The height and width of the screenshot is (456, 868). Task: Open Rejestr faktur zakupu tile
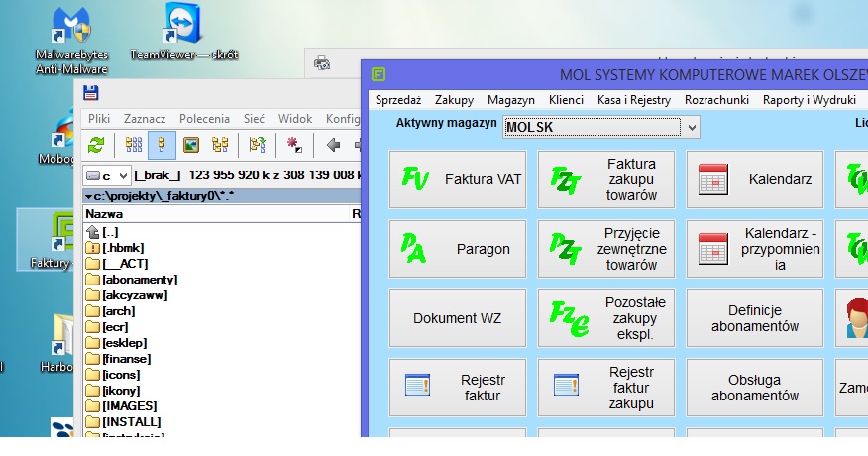(606, 388)
